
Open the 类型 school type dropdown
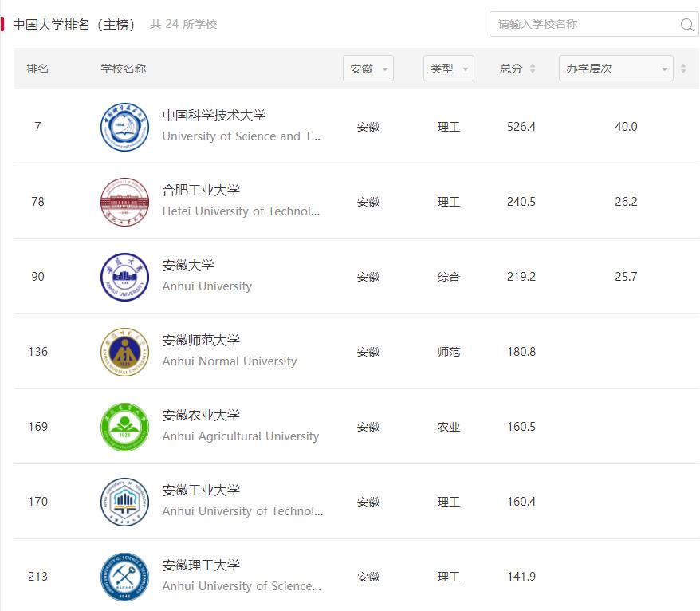click(x=448, y=69)
